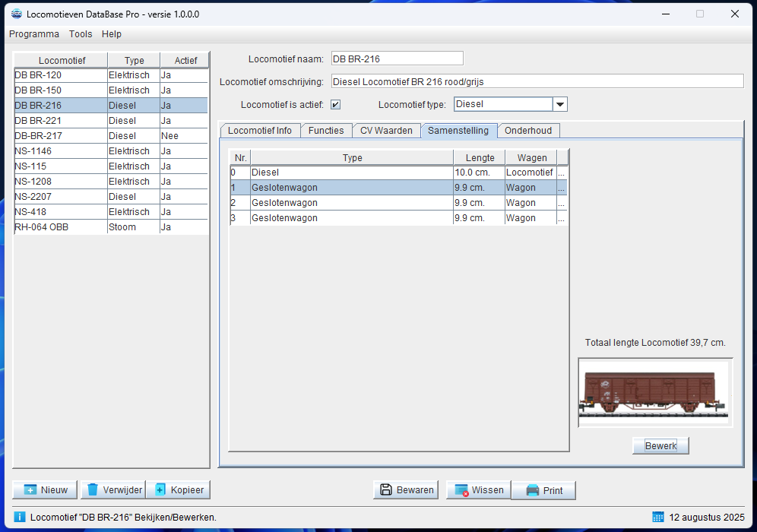Select DB-BR-217 in locomotive list
The height and width of the screenshot is (532, 757).
111,135
